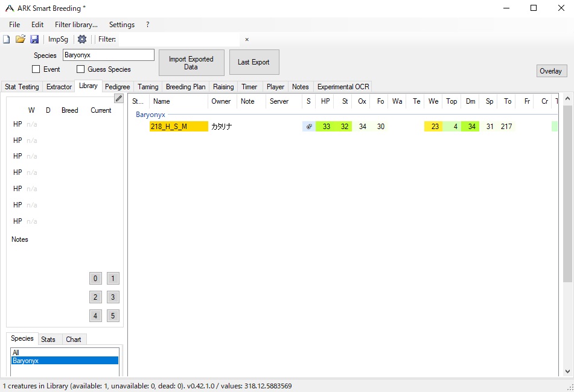Viewport: 574px width, 392px height.
Task: Click the status icon in the 218_H_S_M row
Action: click(x=309, y=127)
